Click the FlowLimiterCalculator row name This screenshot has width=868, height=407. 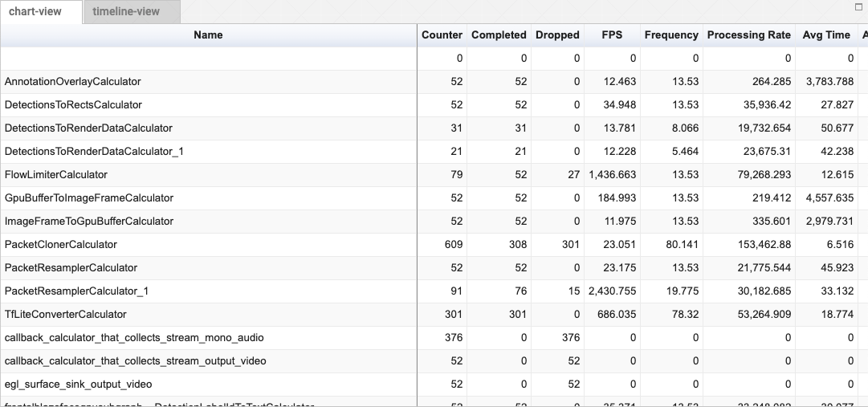(x=56, y=174)
